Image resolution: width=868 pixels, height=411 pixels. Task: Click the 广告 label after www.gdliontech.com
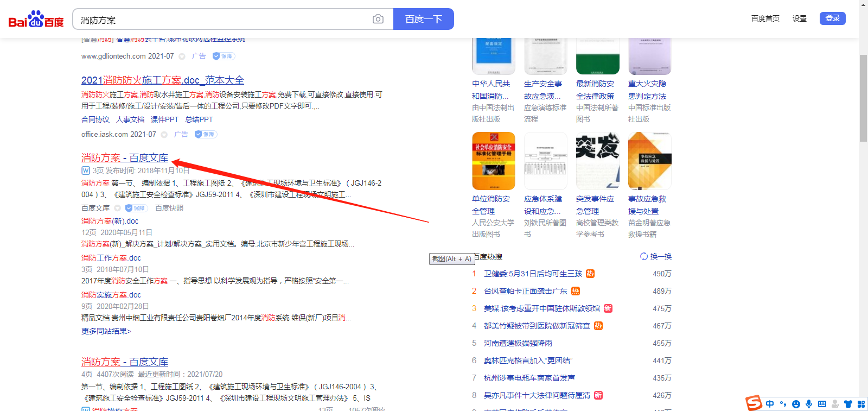pyautogui.click(x=199, y=56)
